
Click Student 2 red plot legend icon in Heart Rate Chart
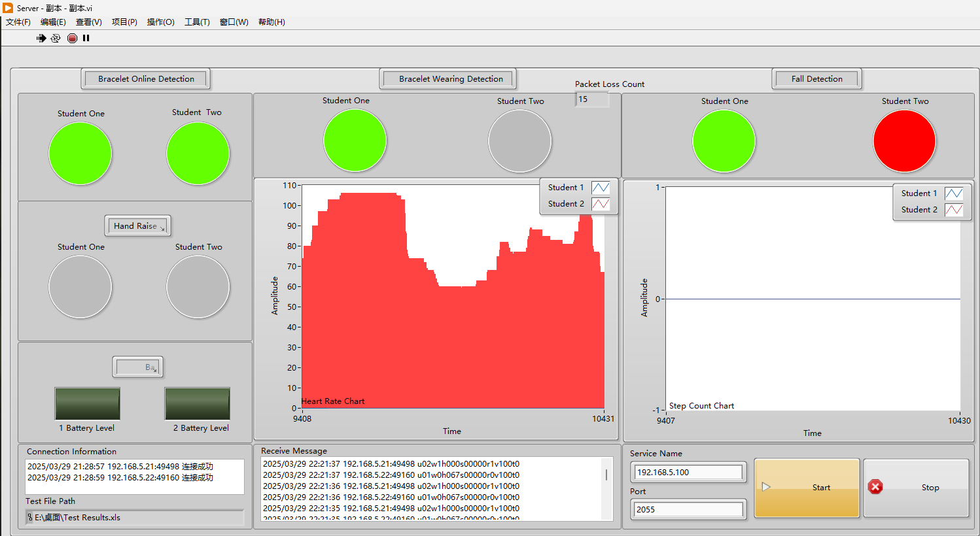pyautogui.click(x=601, y=204)
